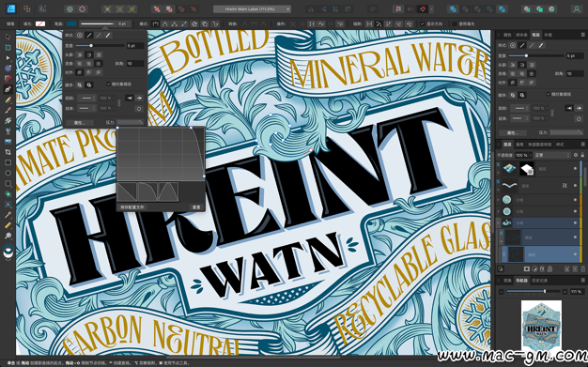Image resolution: width=588 pixels, height=367 pixels.
Task: Select the Crop tool in the toolbox
Action: [8, 152]
